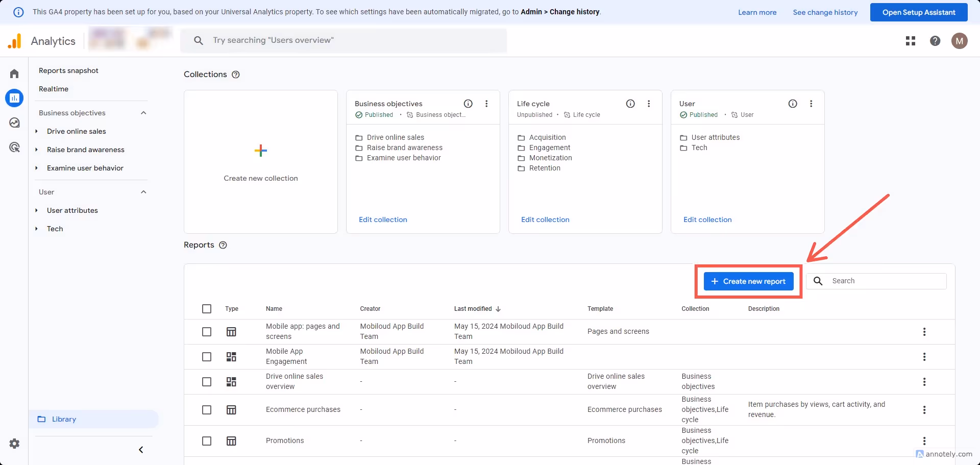Open more options for Life cycle collection
The width and height of the screenshot is (980, 465).
tap(649, 104)
